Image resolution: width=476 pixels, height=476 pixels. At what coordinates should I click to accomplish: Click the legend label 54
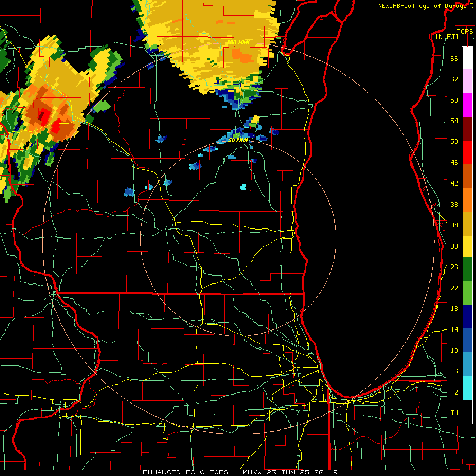pyautogui.click(x=454, y=121)
